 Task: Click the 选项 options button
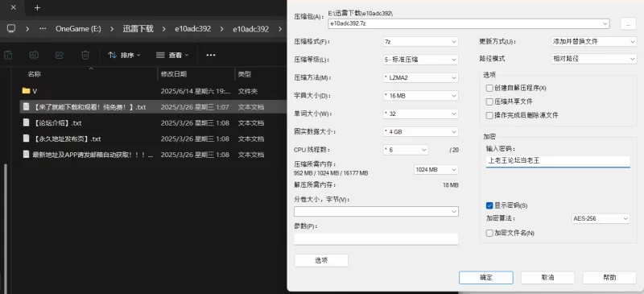tap(321, 260)
